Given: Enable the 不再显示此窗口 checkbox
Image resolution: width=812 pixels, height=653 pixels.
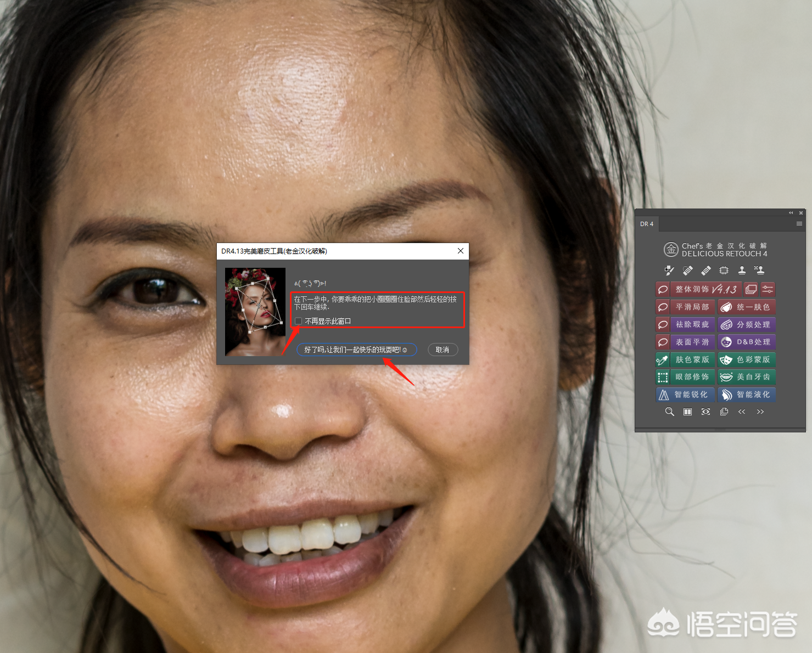Looking at the screenshot, I should (x=298, y=321).
